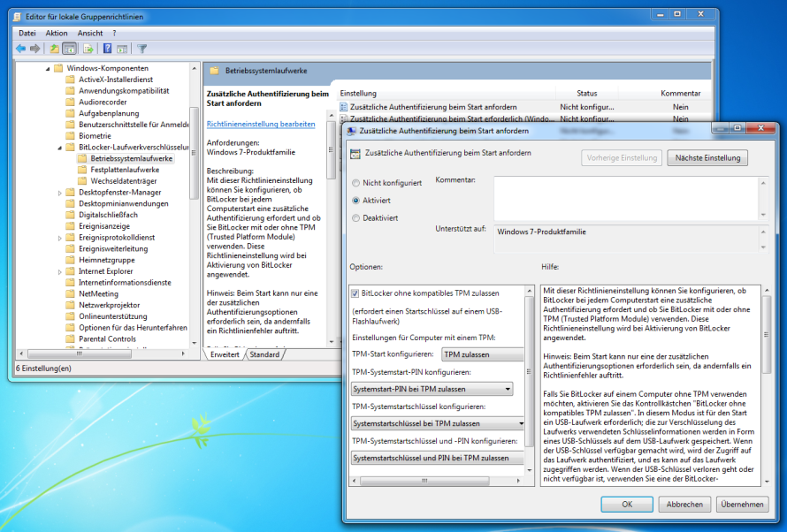The image size is (787, 532).
Task: Click the Audiorecorder folder icon
Action: pos(70,102)
